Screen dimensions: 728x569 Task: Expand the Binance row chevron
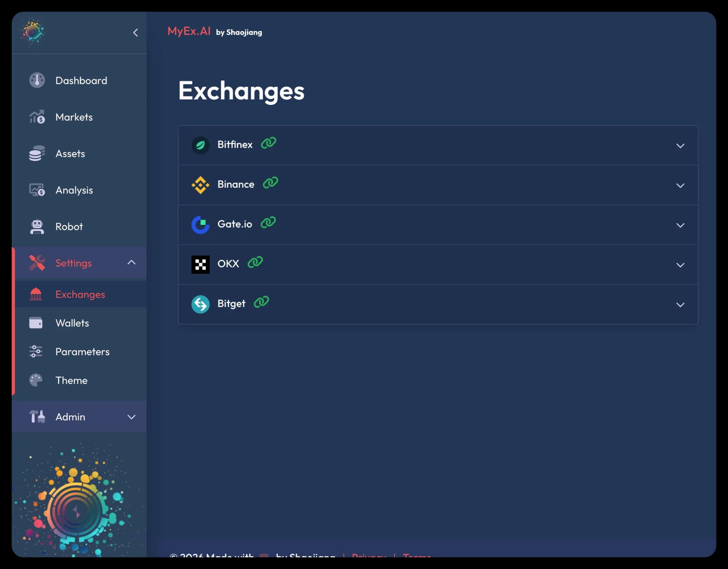click(x=680, y=185)
